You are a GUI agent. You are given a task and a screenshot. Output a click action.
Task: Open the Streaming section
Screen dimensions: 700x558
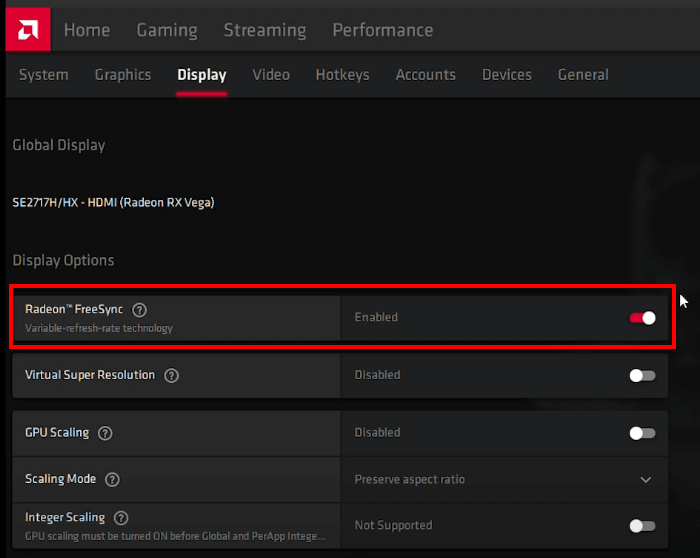coord(265,30)
